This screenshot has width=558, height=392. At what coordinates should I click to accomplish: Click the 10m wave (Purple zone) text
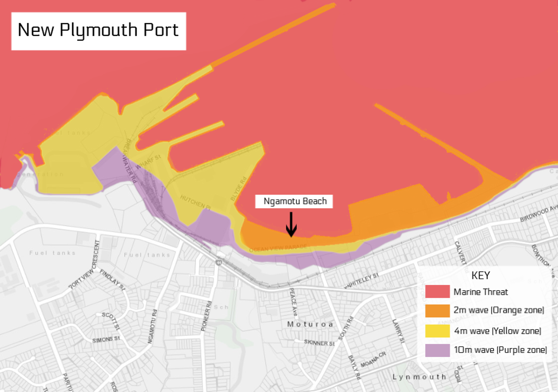click(x=500, y=350)
